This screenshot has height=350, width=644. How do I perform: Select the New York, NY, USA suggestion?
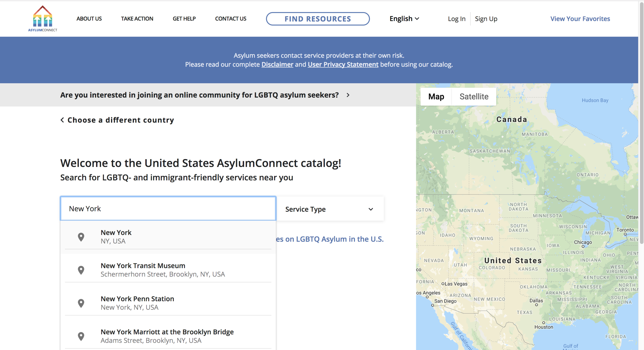[x=168, y=237]
